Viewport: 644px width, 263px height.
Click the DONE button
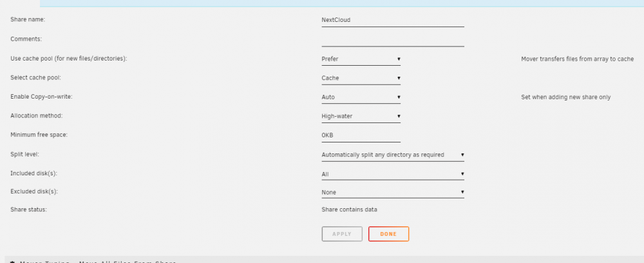coord(388,234)
